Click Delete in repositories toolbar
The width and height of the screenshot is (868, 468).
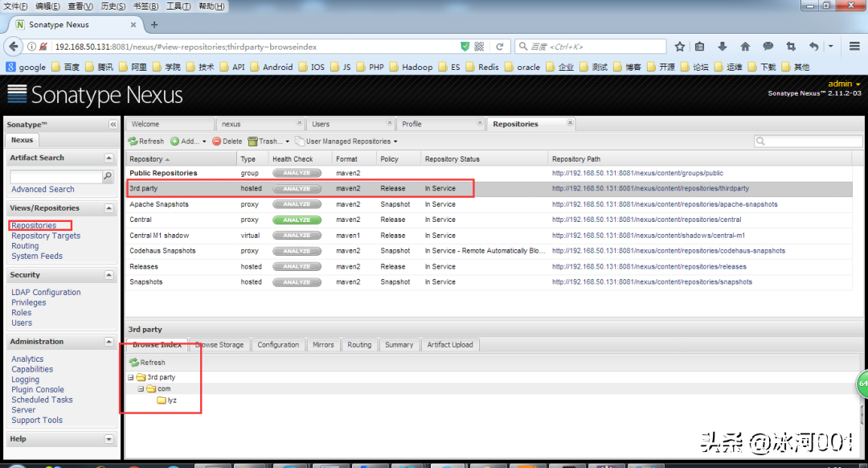tap(227, 142)
